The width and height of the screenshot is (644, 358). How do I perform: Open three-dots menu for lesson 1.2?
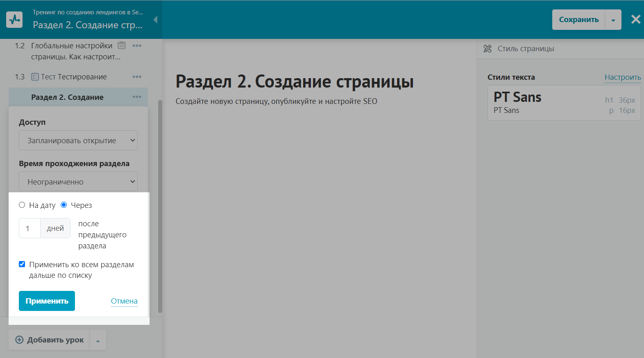coord(137,46)
